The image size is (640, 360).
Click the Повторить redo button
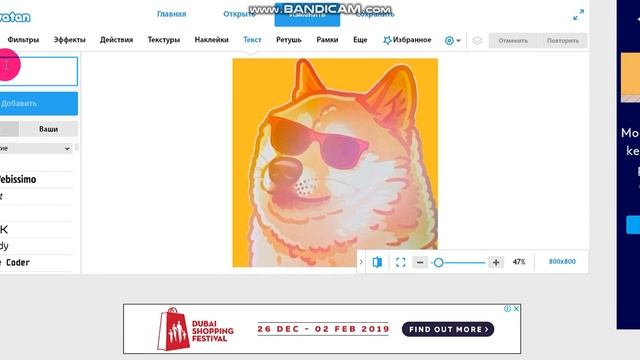point(563,40)
